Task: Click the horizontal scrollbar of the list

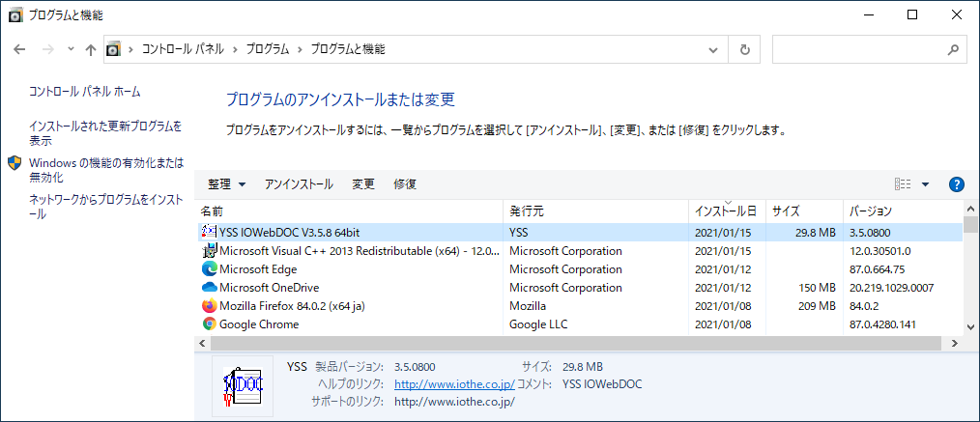Action: [x=483, y=343]
